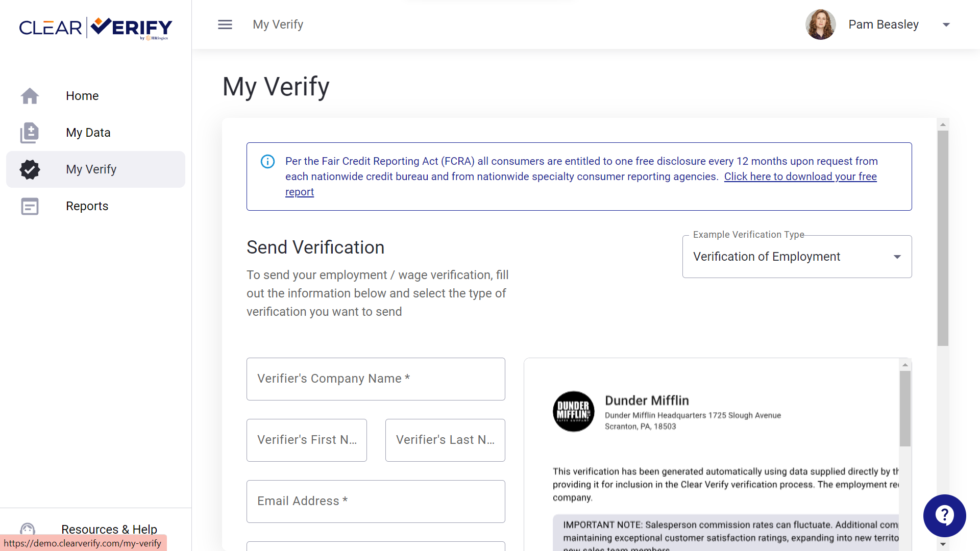Click the Dunder Mifflin company name text

pos(647,400)
